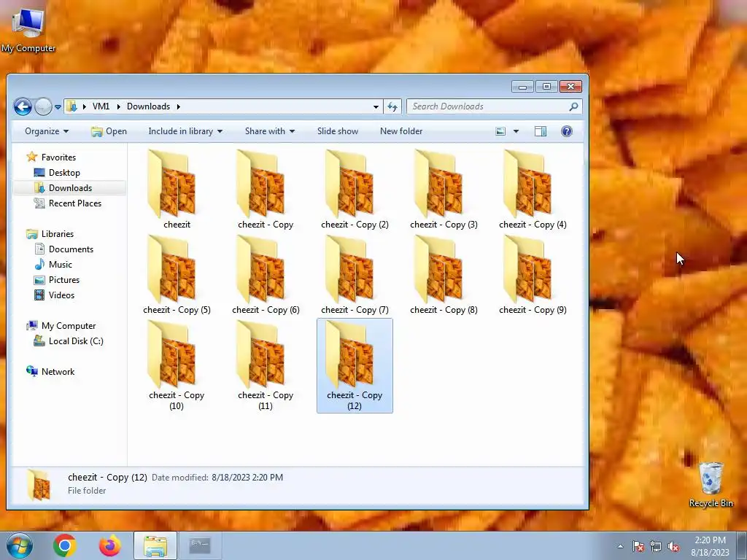This screenshot has height=560, width=747.
Task: Open the address bar history dropdown
Action: click(376, 106)
